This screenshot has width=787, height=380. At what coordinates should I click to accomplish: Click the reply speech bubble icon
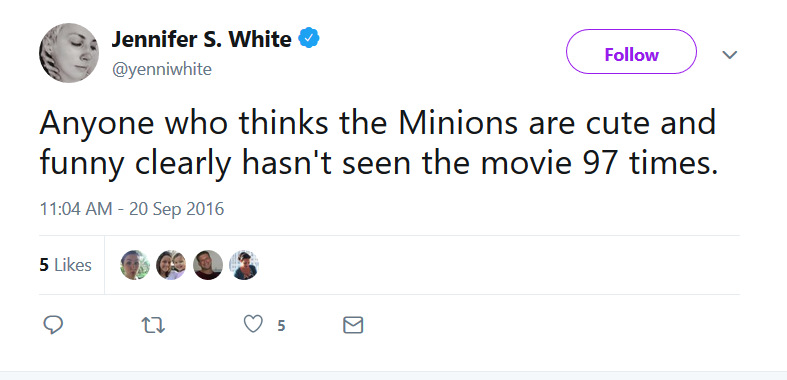(x=53, y=325)
